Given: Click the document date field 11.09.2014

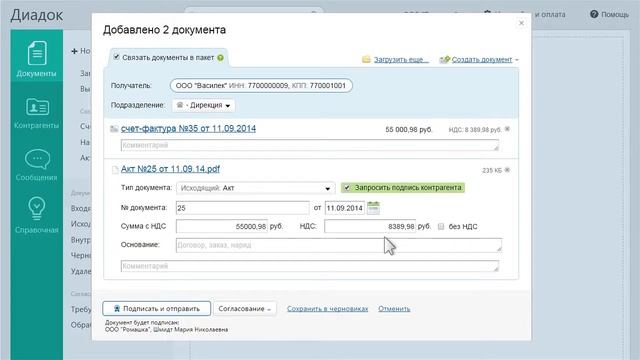Looking at the screenshot, I should pos(344,208).
